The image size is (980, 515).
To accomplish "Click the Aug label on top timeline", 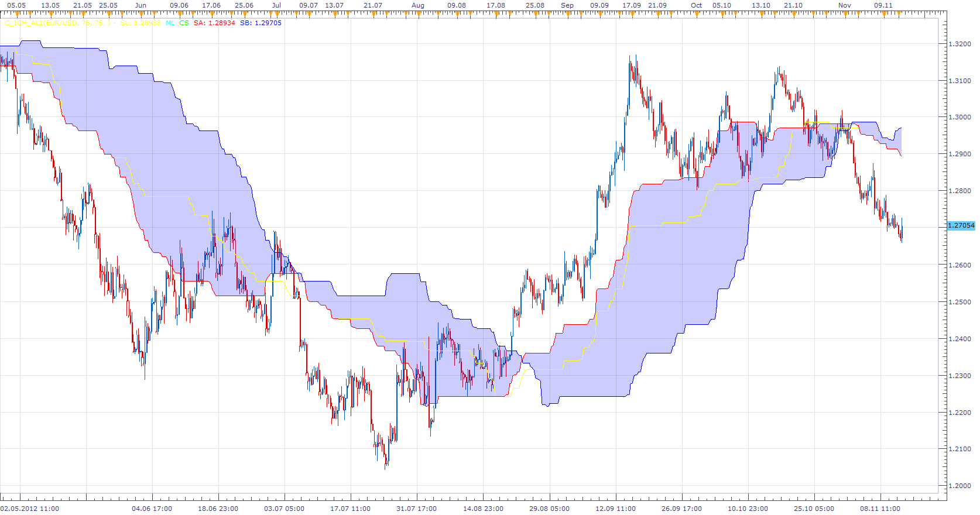I will (x=418, y=5).
